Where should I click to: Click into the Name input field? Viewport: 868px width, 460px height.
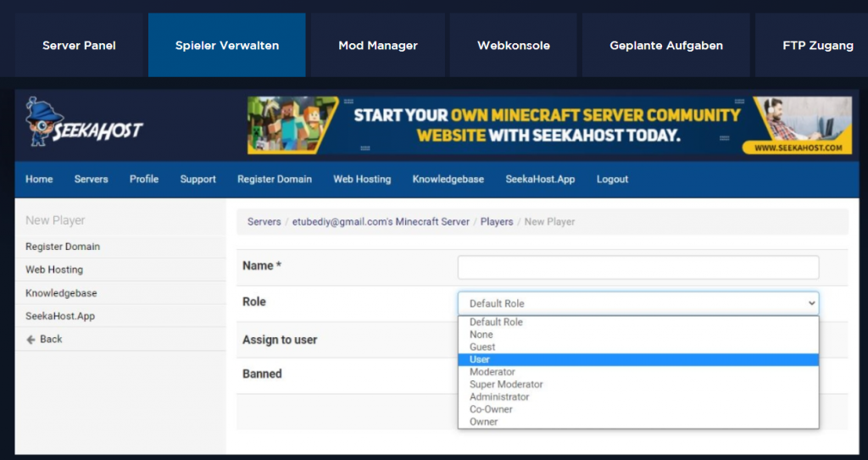[638, 268]
